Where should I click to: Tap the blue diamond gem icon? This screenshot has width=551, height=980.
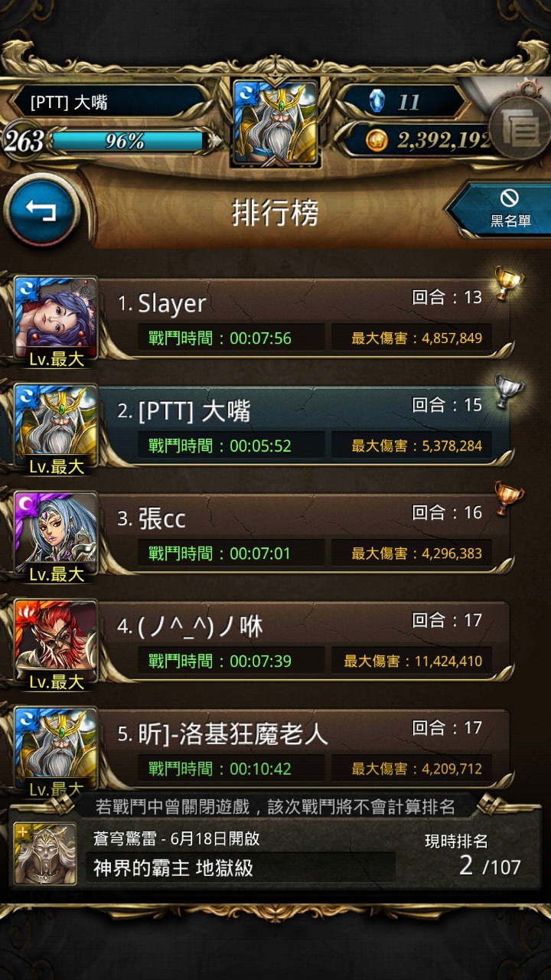[377, 101]
